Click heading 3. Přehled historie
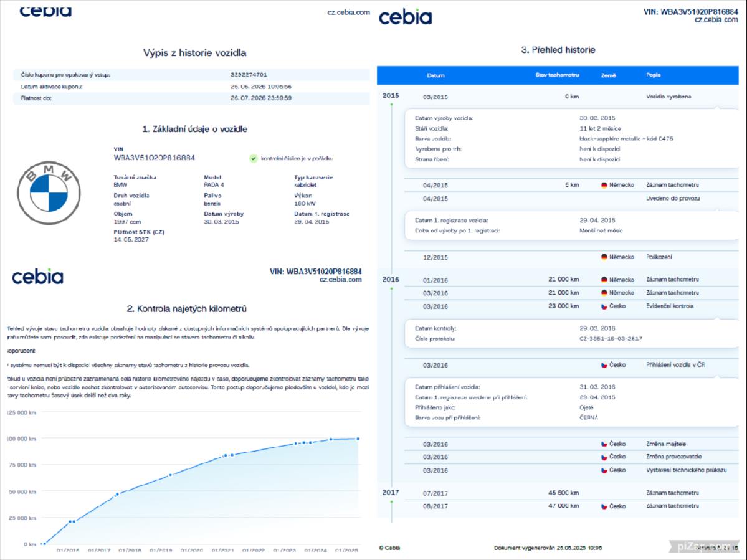 558,50
